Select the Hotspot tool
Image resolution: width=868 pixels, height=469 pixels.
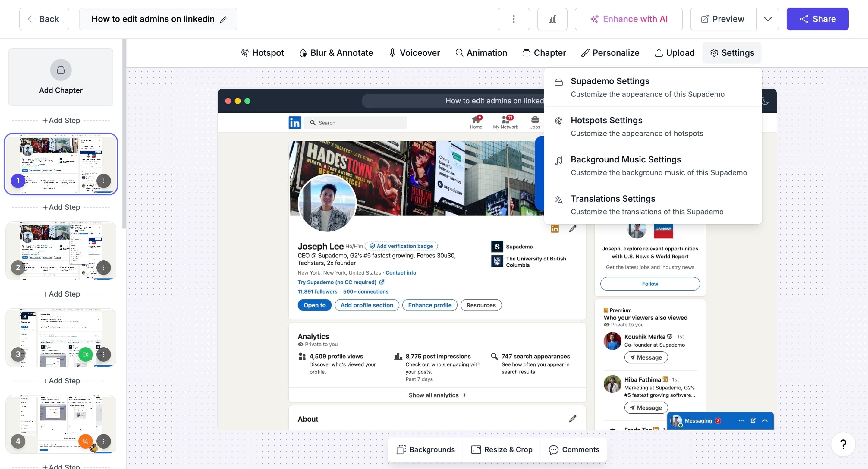(x=263, y=53)
